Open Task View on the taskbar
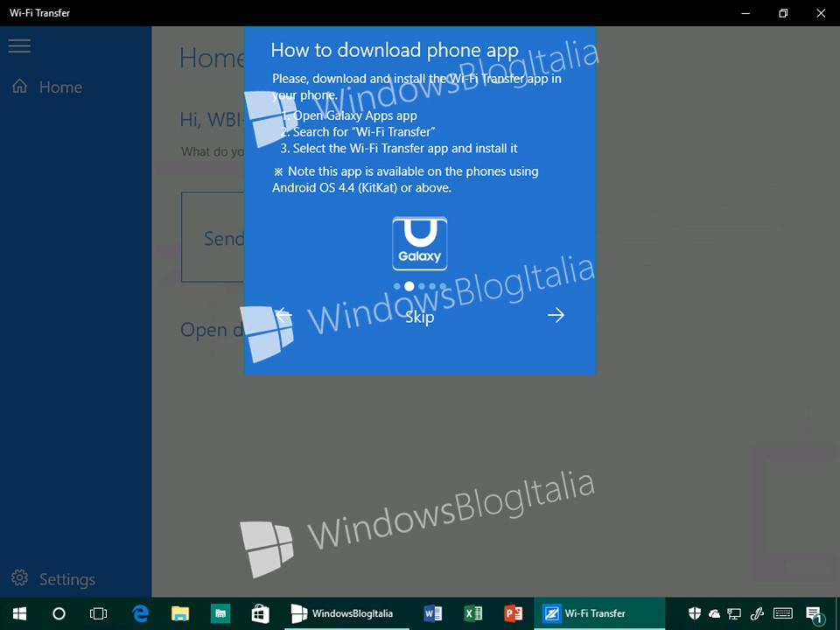840x630 pixels. tap(99, 613)
